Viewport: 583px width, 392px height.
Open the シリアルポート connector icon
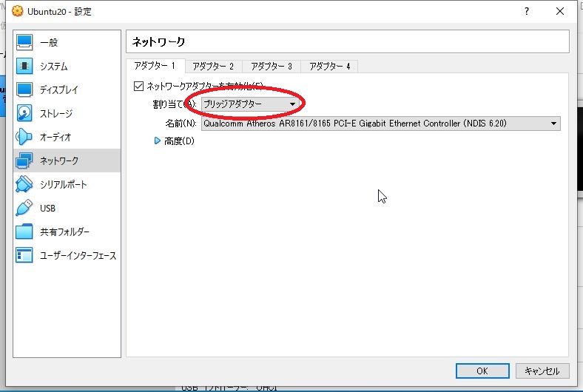[x=24, y=184]
